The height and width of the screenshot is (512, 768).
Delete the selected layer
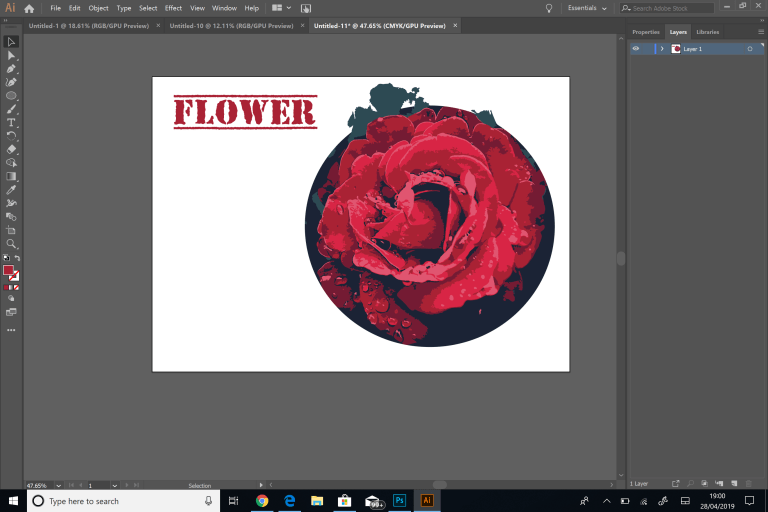[x=748, y=484]
